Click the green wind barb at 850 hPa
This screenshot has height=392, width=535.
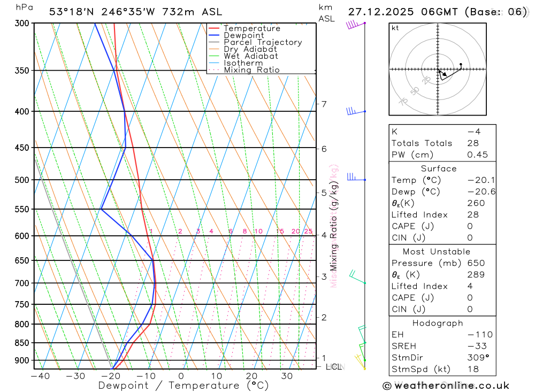[x=362, y=335]
